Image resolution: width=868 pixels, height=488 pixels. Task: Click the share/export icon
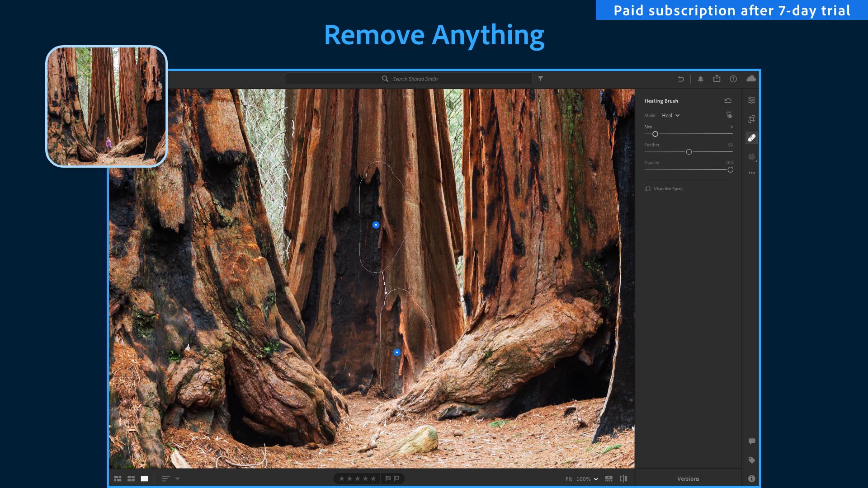point(717,79)
